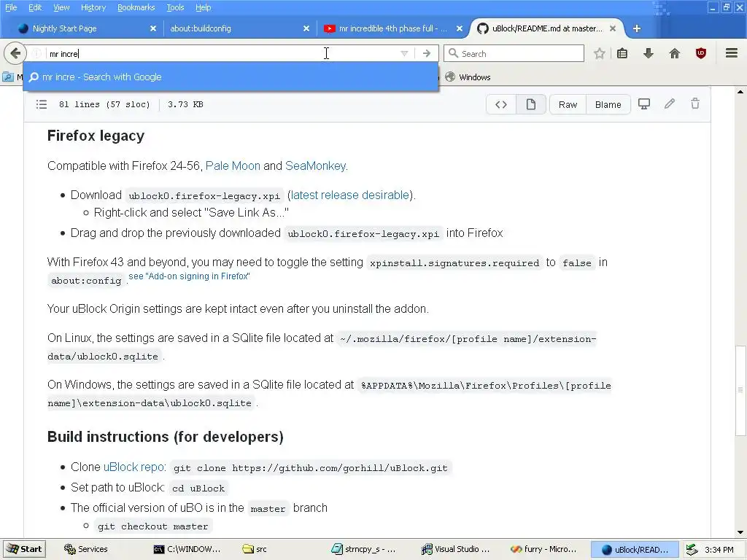Close the about:buildconfig tab
Screen dimensions: 747x560
click(306, 28)
